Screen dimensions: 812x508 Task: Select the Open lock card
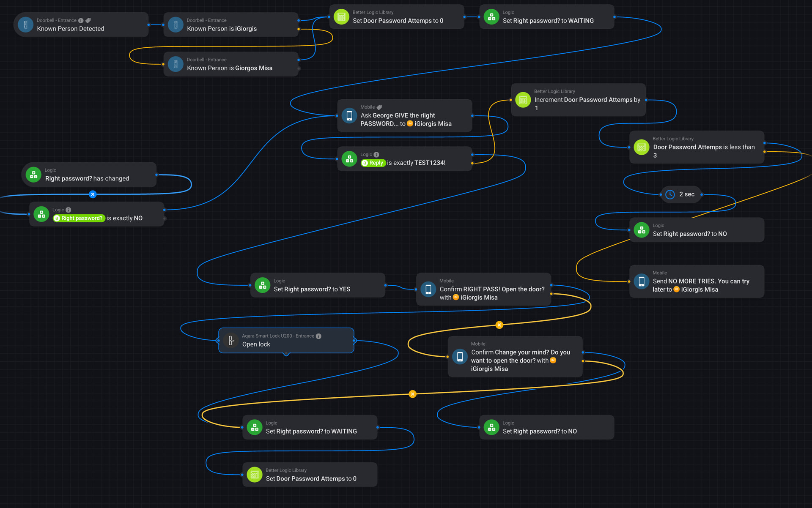tap(296, 344)
